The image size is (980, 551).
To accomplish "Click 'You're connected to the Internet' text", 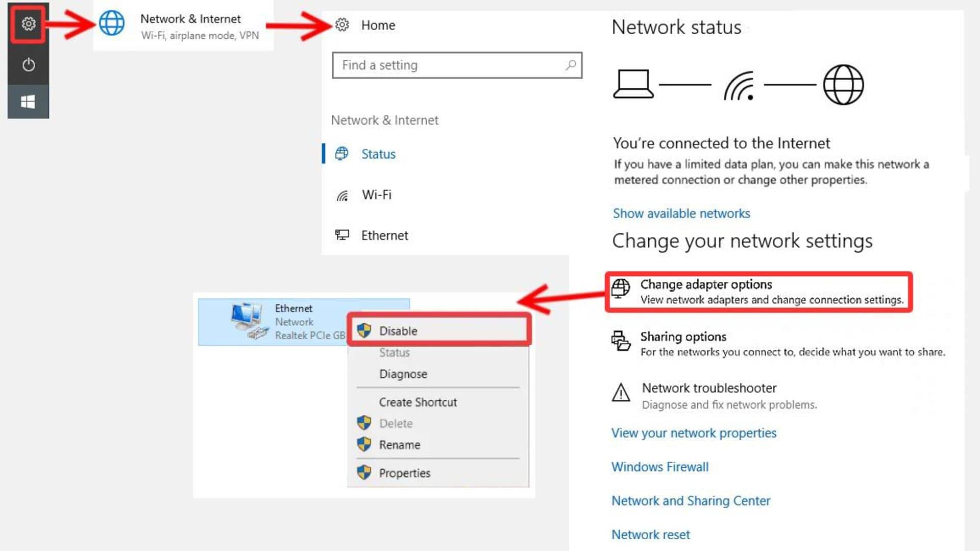I will coord(721,143).
